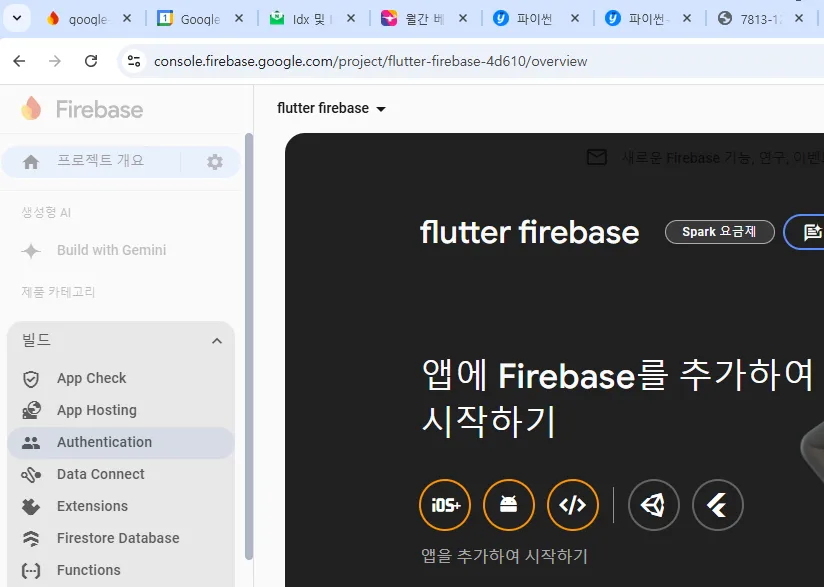Screen dimensions: 824x587
Task: Add a Flutter app
Action: 718,505
